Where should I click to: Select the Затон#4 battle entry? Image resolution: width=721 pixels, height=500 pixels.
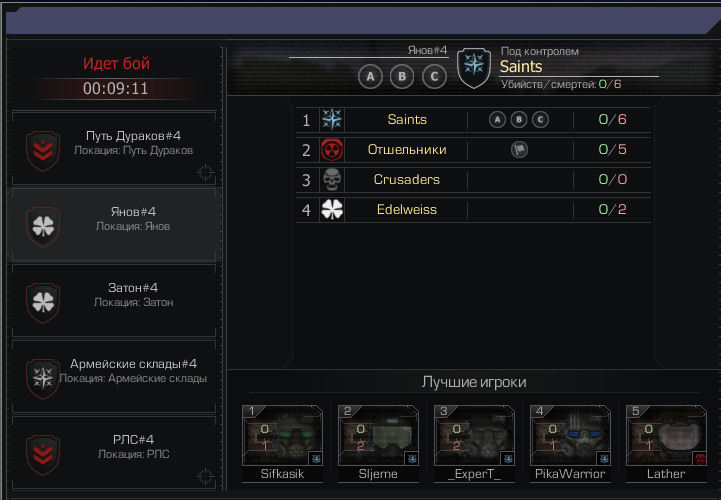pyautogui.click(x=114, y=300)
